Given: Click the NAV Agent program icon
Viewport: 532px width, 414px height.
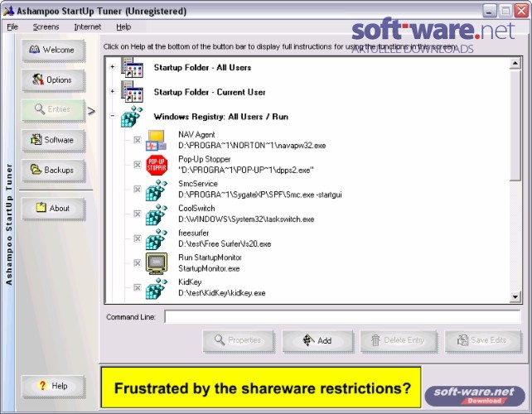Looking at the screenshot, I should [156, 141].
